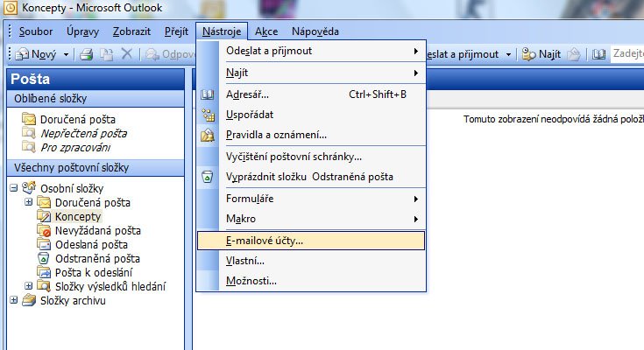Click the Pravidla a oznámení icon in the menu
The width and height of the screenshot is (644, 350).
click(208, 135)
